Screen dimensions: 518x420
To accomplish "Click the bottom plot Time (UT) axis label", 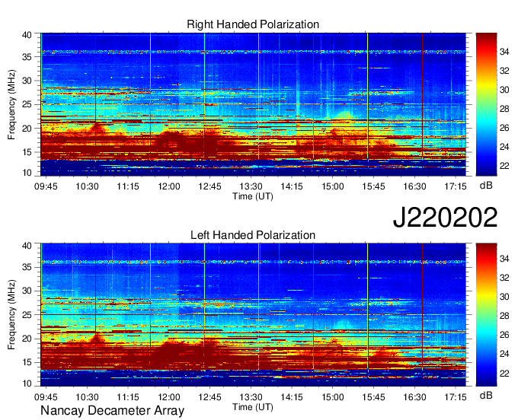I will click(x=253, y=407).
